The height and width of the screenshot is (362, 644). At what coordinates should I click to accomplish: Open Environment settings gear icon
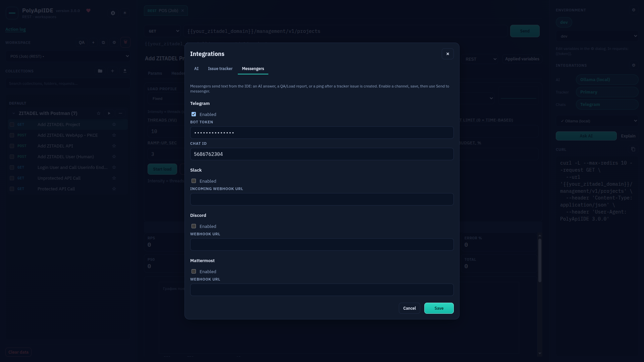634,10
